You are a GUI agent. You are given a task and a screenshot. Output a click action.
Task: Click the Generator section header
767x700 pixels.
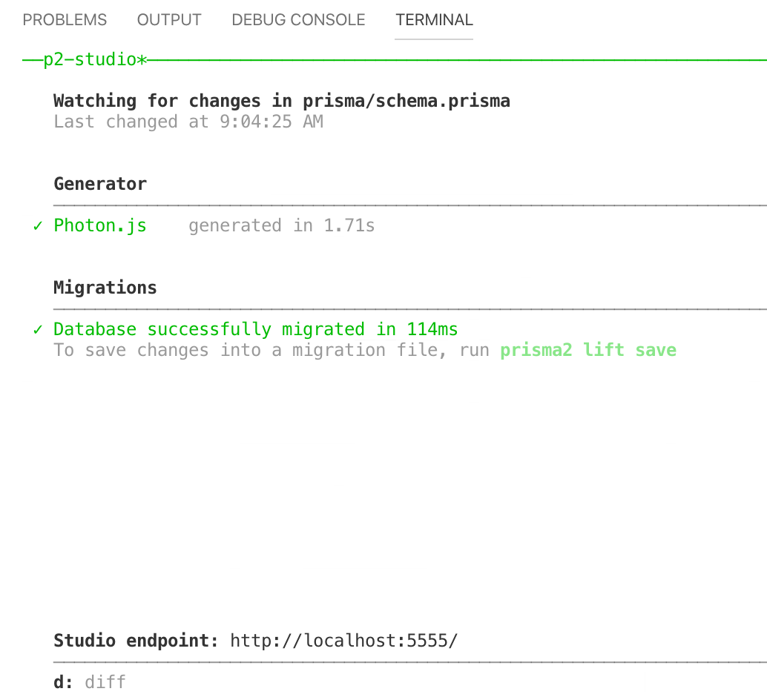coord(99,184)
